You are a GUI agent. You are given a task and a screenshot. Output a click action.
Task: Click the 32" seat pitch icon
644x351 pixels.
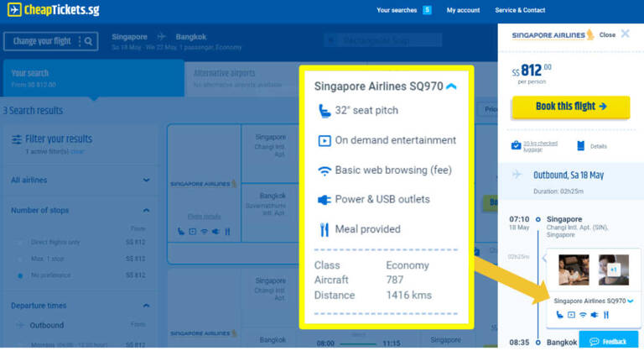(325, 111)
